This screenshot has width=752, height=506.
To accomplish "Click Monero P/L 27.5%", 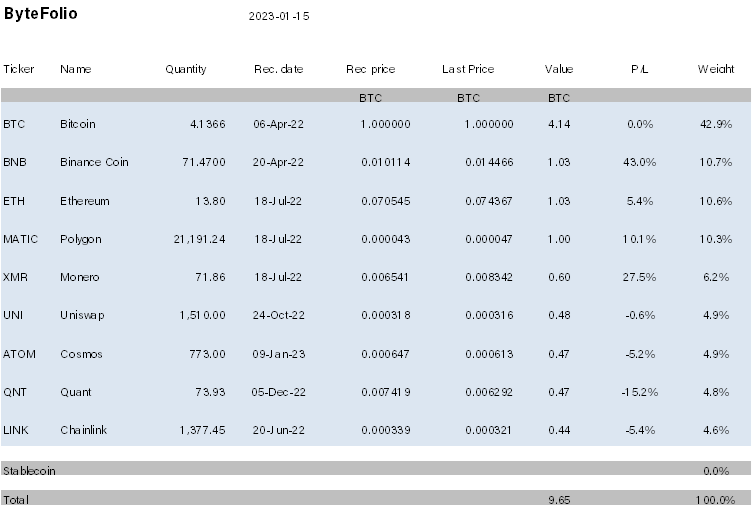I will 639,277.
